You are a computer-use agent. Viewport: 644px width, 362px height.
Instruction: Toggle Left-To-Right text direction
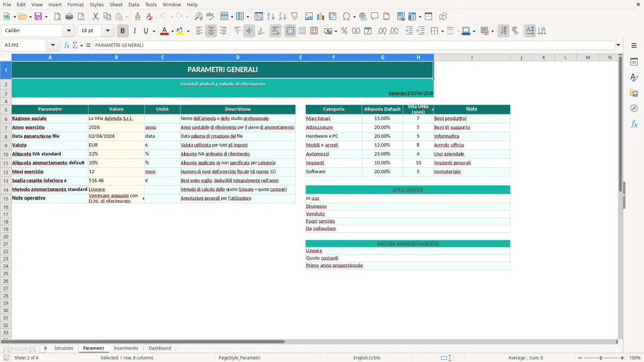pyautogui.click(x=503, y=31)
